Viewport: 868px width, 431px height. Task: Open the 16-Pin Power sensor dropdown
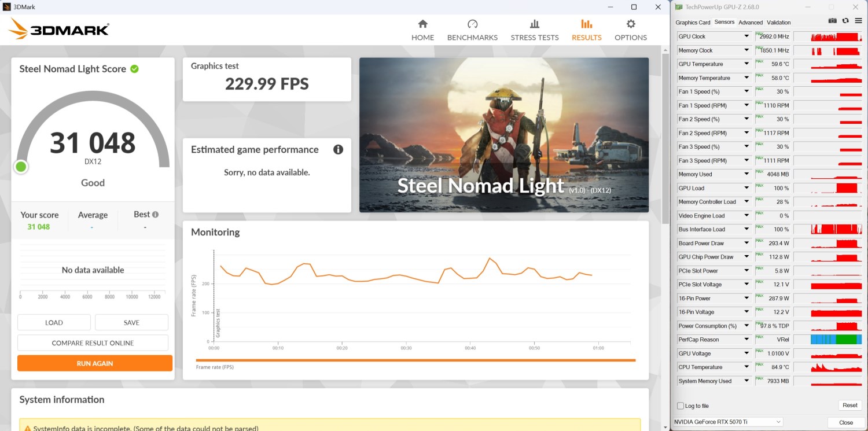click(x=746, y=299)
